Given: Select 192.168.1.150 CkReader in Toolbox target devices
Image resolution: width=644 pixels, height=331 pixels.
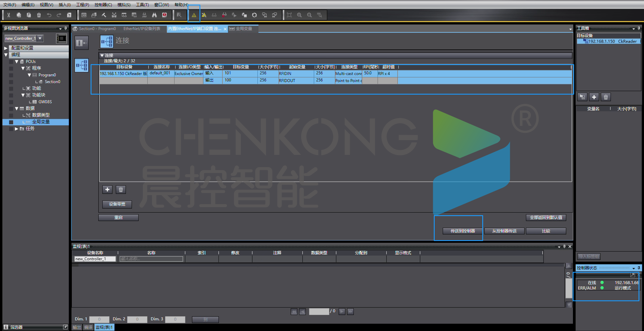Looking at the screenshot, I should tap(609, 41).
